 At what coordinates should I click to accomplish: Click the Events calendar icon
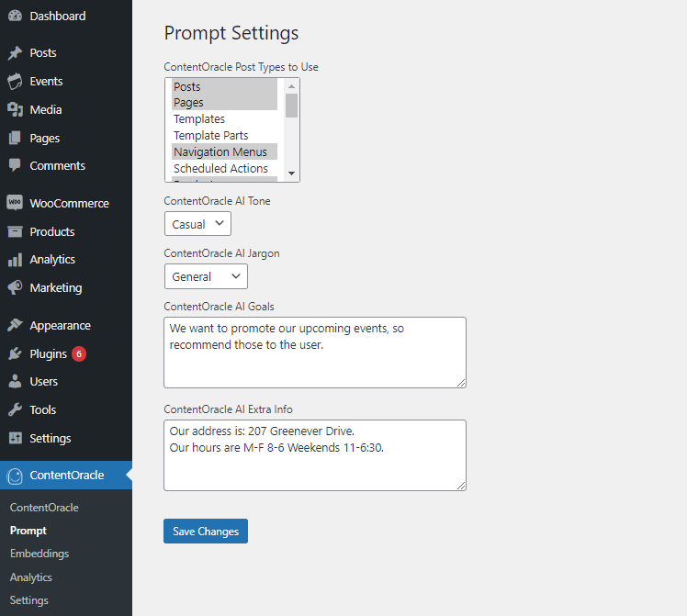tap(15, 82)
